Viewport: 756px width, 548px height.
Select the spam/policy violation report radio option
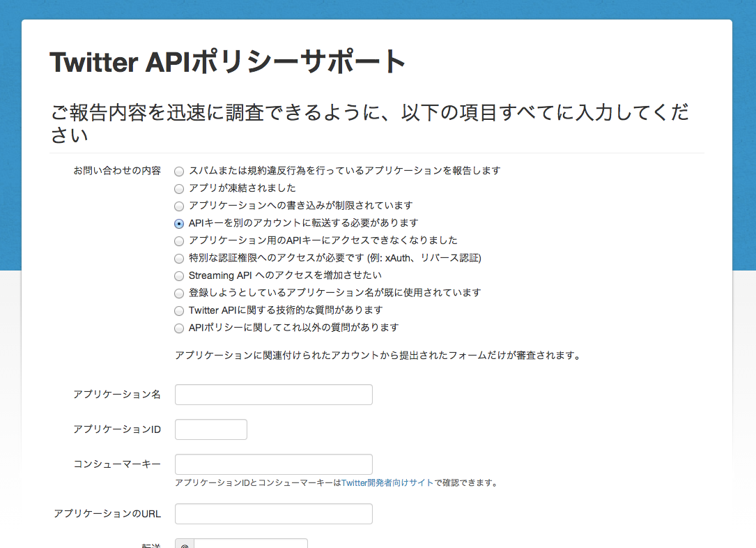coord(179,172)
